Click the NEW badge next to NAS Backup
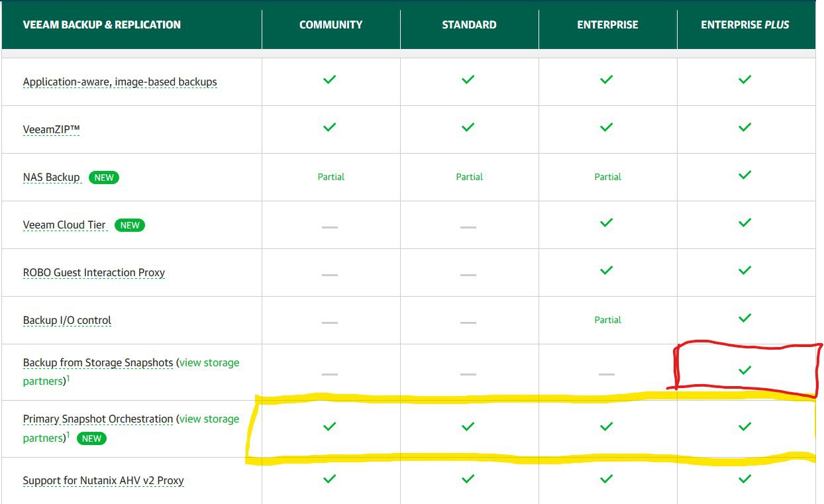Image resolution: width=824 pixels, height=504 pixels. 104,177
